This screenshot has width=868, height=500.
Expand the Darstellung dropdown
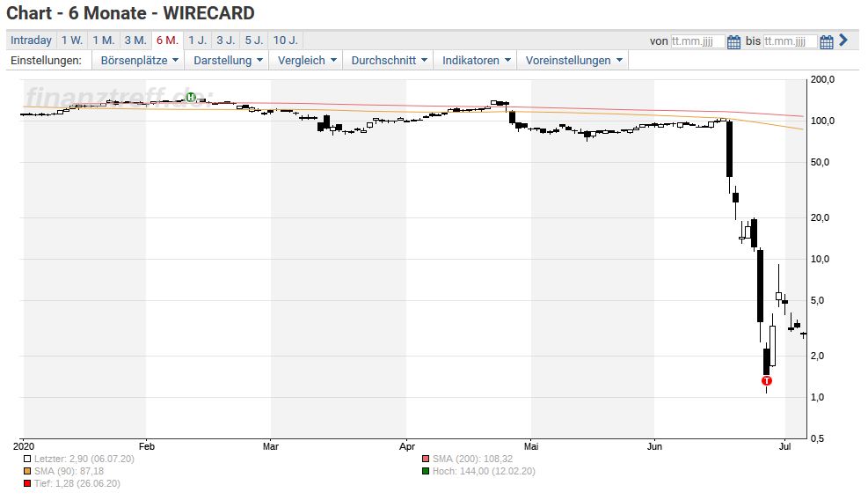[x=227, y=61]
